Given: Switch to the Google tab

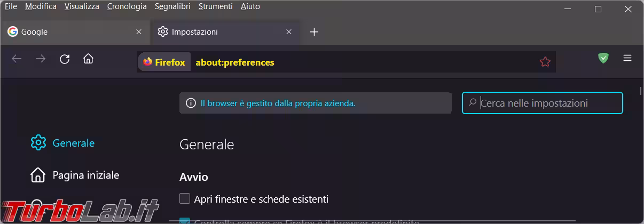Looking at the screenshot, I should [69, 32].
